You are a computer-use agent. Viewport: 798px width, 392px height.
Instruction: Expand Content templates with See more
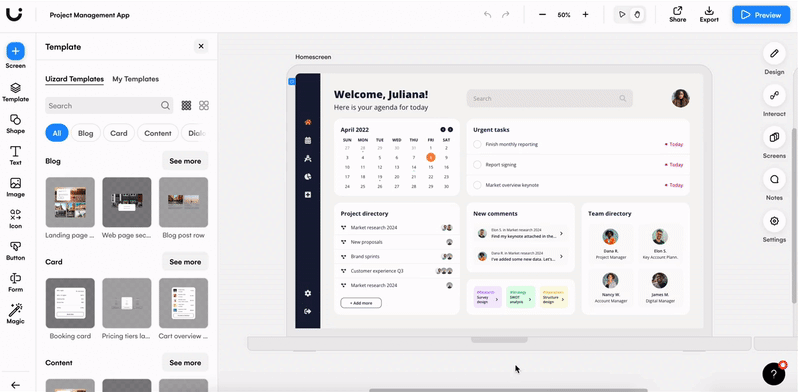185,362
